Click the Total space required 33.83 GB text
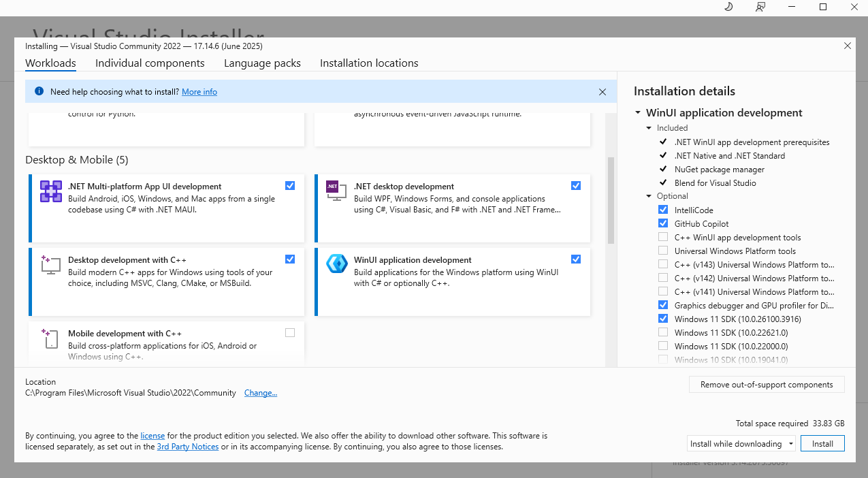This screenshot has height=478, width=868. [790, 424]
